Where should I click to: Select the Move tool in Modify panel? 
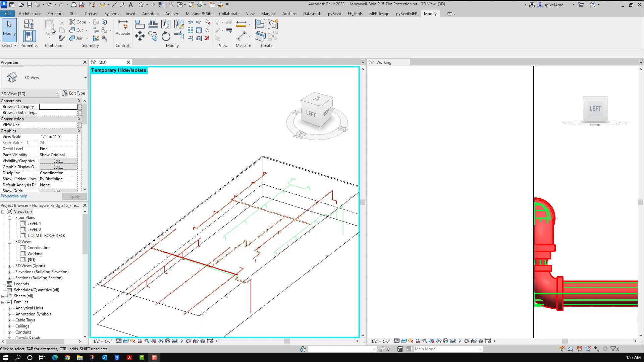click(140, 36)
